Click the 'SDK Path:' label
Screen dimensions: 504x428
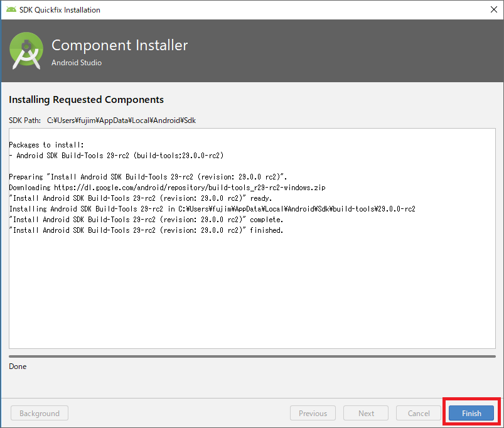(x=24, y=120)
